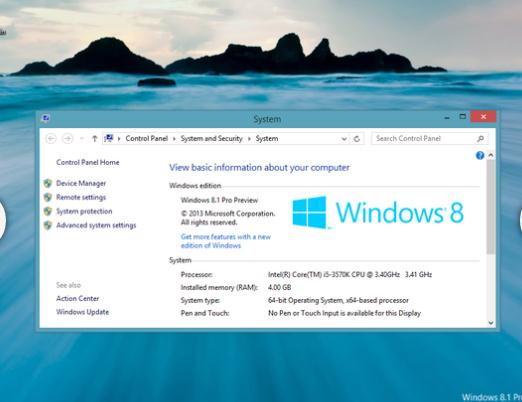The height and width of the screenshot is (402, 522).
Task: Open the address bar history dropdown
Action: pyautogui.click(x=344, y=139)
